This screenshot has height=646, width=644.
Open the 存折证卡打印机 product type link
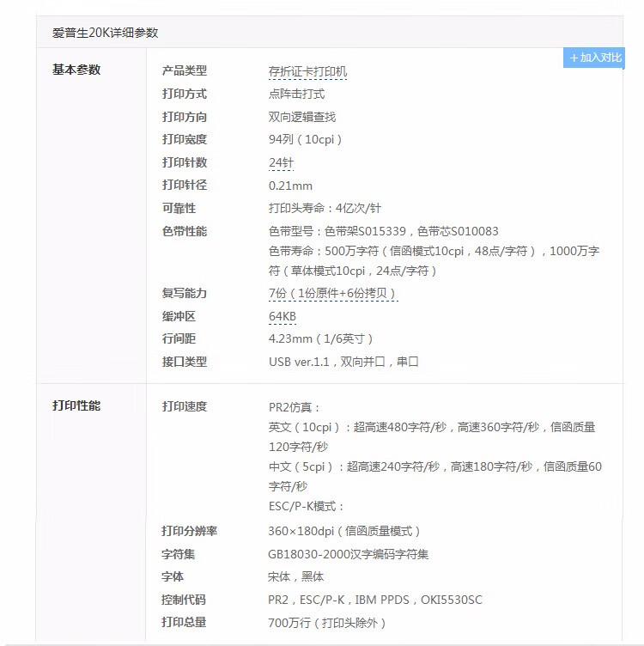click(x=307, y=71)
